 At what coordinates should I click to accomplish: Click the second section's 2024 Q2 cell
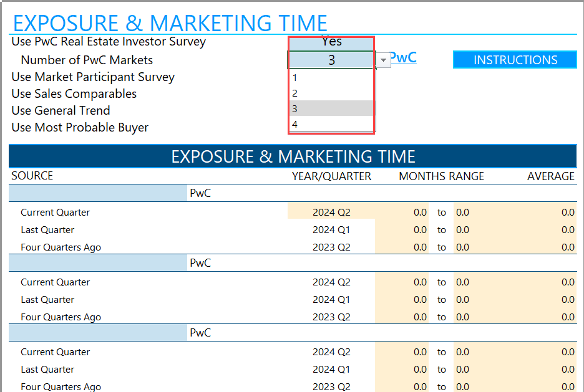tap(331, 282)
